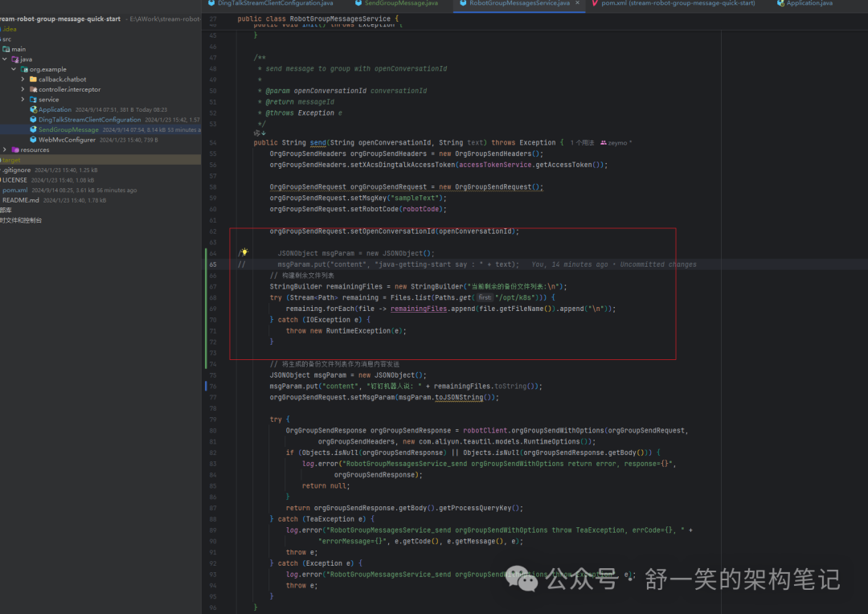The height and width of the screenshot is (614, 868).
Task: Click the class icon on SendGroupMessage.java tab
Action: tap(358, 3)
